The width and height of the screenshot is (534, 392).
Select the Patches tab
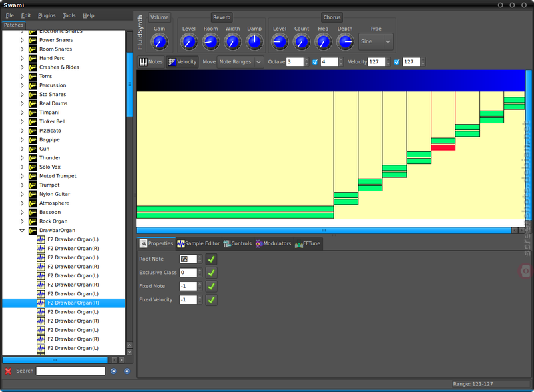13,25
